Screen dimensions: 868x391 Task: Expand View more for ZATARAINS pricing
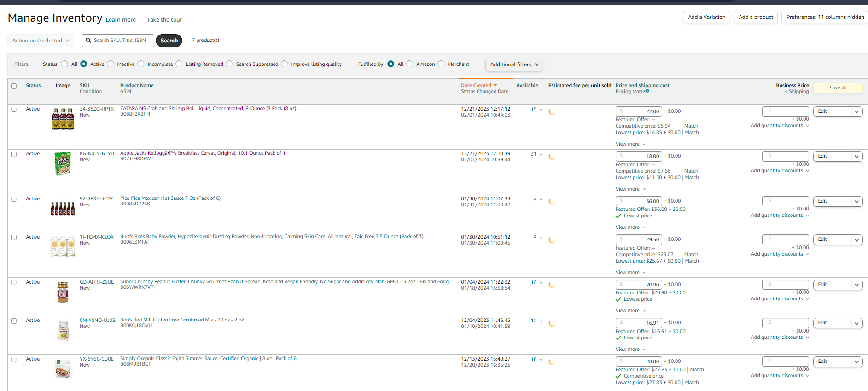click(630, 144)
